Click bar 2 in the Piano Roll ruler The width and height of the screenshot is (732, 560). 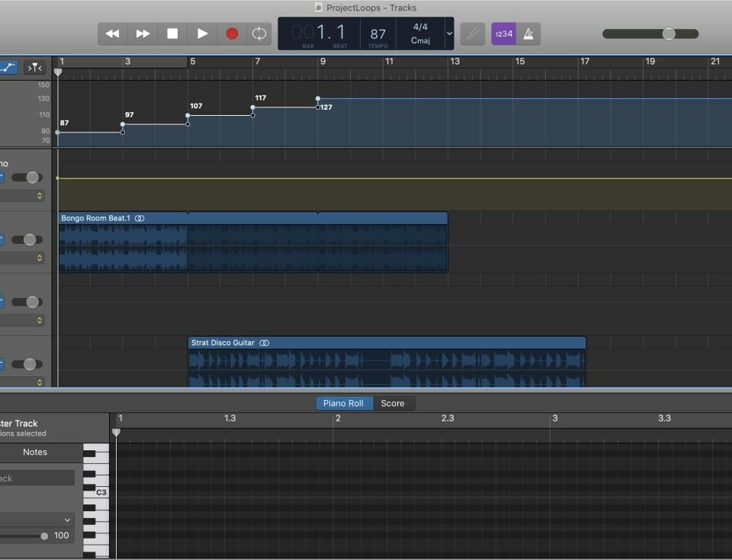tap(338, 418)
